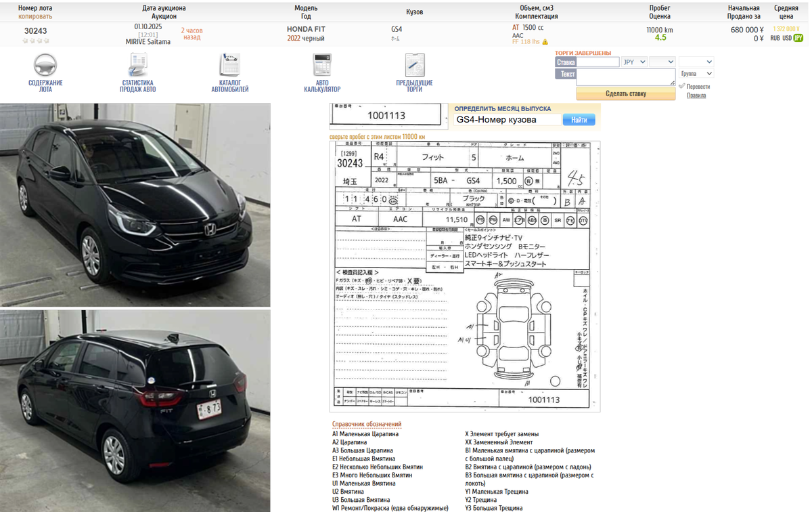The width and height of the screenshot is (812, 512).
Task: Open the Правила link
Action: pyautogui.click(x=696, y=95)
